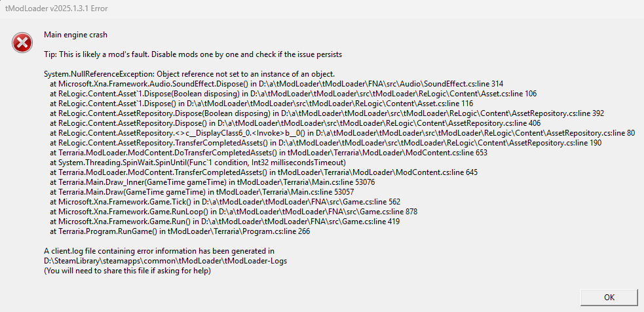Click the tModLoader-Logs folder path text
Image resolution: width=644 pixels, height=312 pixels.
166,261
